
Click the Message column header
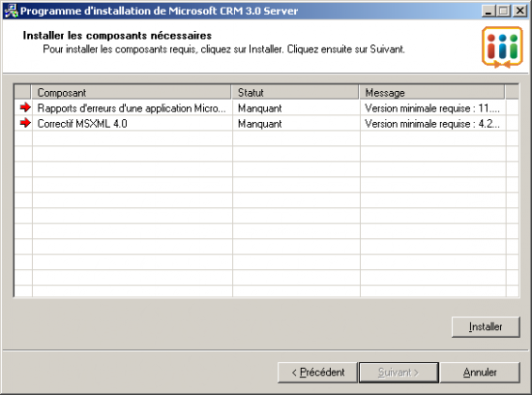click(431, 92)
